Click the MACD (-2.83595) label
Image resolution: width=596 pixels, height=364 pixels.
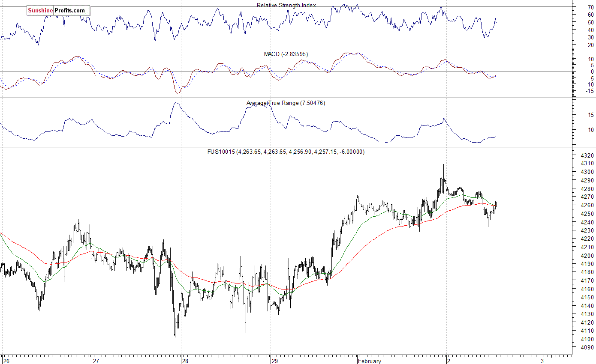(x=286, y=54)
